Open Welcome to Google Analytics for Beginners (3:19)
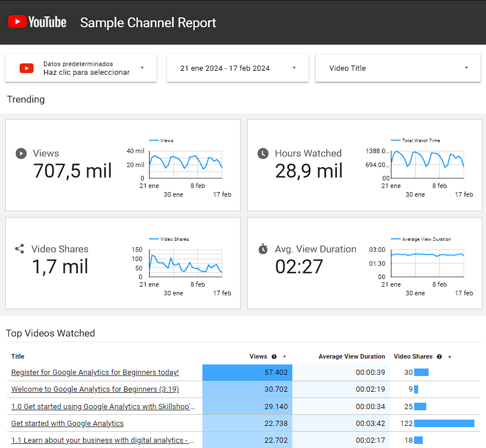The width and height of the screenshot is (486, 448). tap(95, 389)
